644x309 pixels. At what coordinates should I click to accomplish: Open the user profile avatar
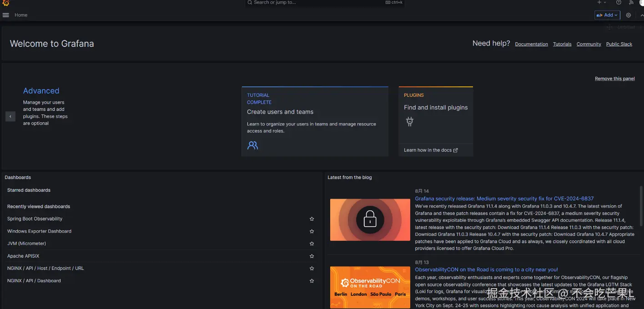642,2
